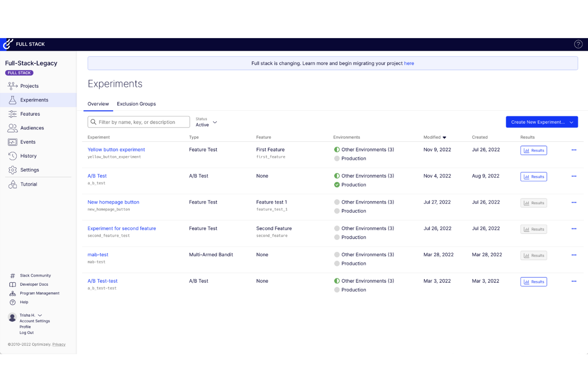Screen dimensions: 588x392
Task: Open the A/B Test experiment link
Action: 97,176
